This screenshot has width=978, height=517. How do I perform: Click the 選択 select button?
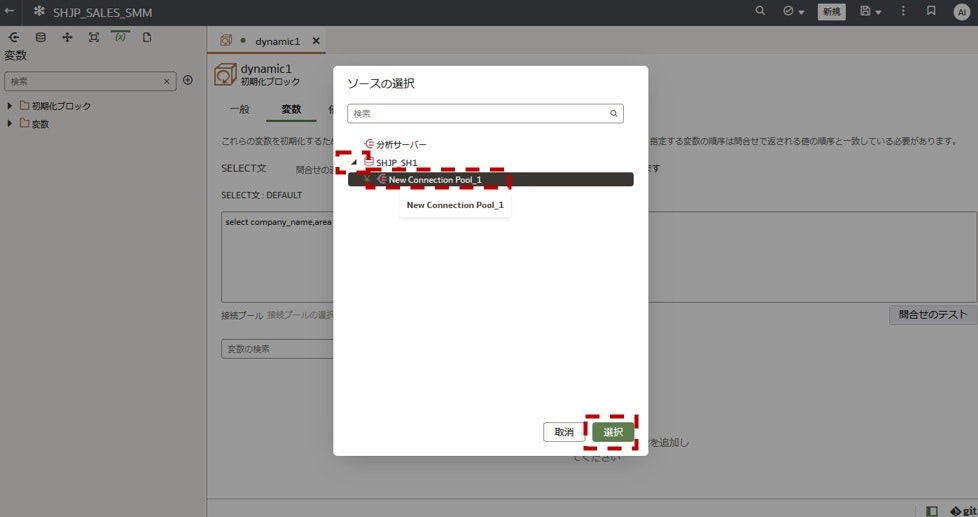click(612, 432)
